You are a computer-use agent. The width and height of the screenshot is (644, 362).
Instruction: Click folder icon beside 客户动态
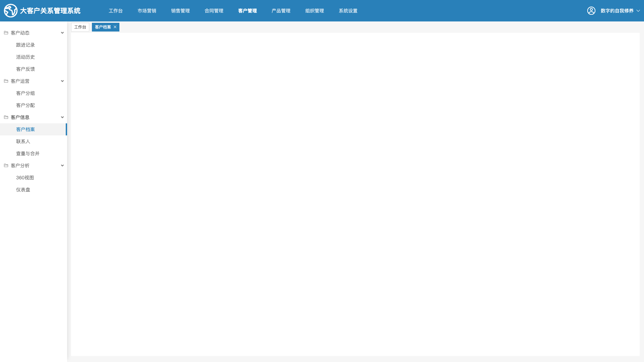tap(6, 33)
